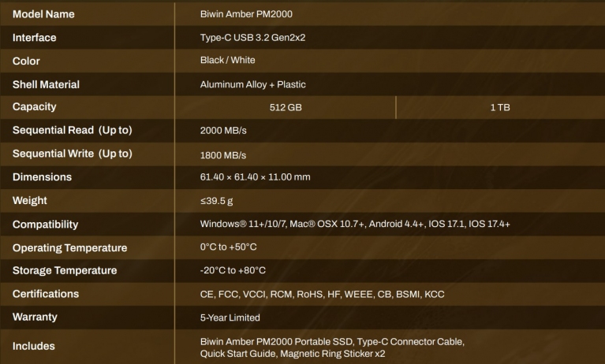Select the '1 TB' capacity cell
The height and width of the screenshot is (364, 605).
[500, 108]
